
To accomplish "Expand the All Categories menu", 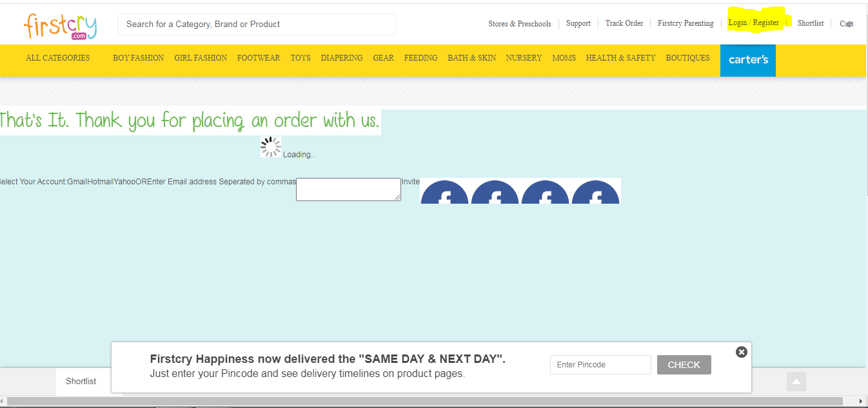I will (57, 58).
